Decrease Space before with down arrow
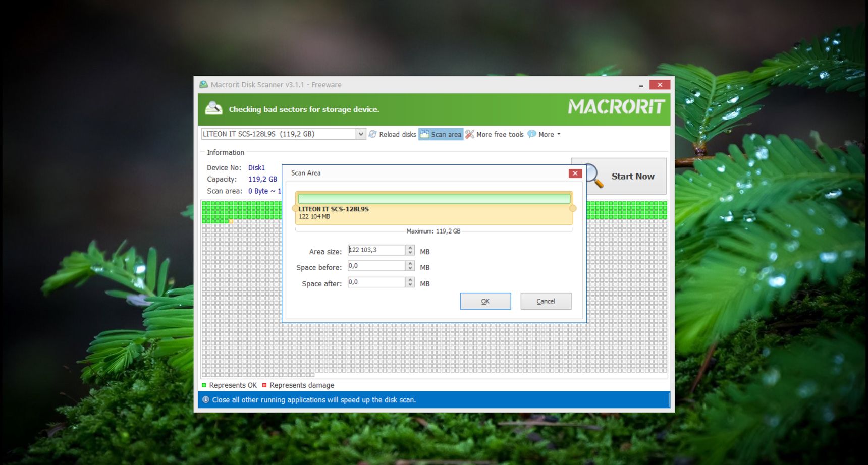 pos(410,269)
